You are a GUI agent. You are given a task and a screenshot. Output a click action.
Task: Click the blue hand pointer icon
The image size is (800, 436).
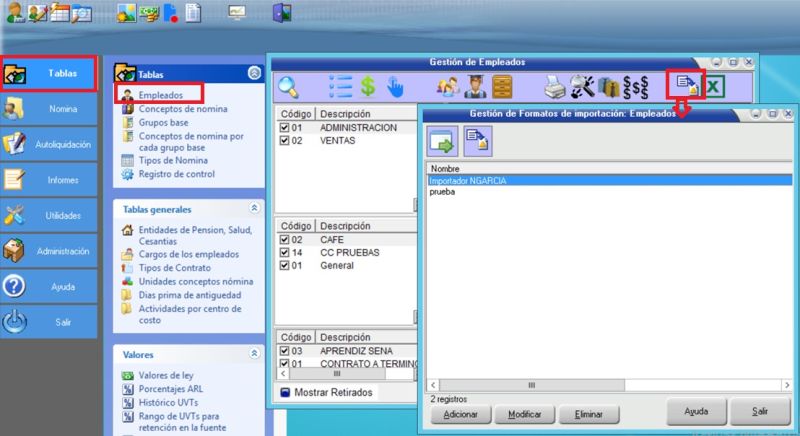(x=396, y=87)
